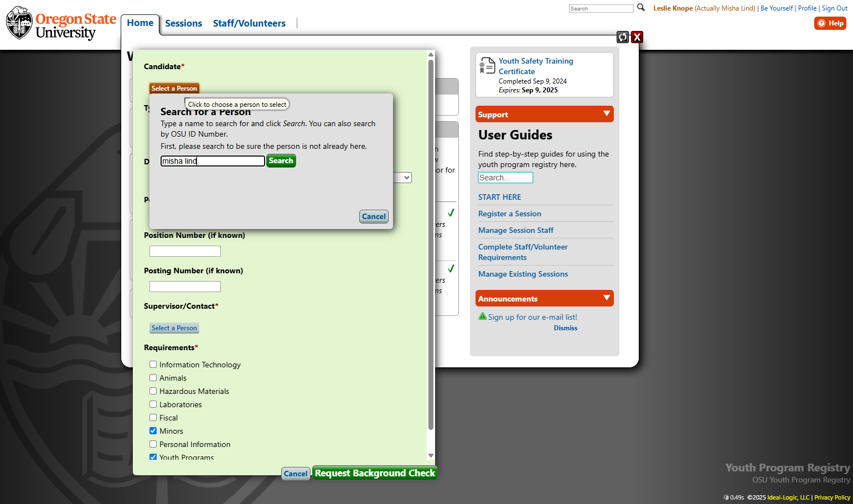Open the Home tab
The width and height of the screenshot is (853, 504).
(140, 23)
